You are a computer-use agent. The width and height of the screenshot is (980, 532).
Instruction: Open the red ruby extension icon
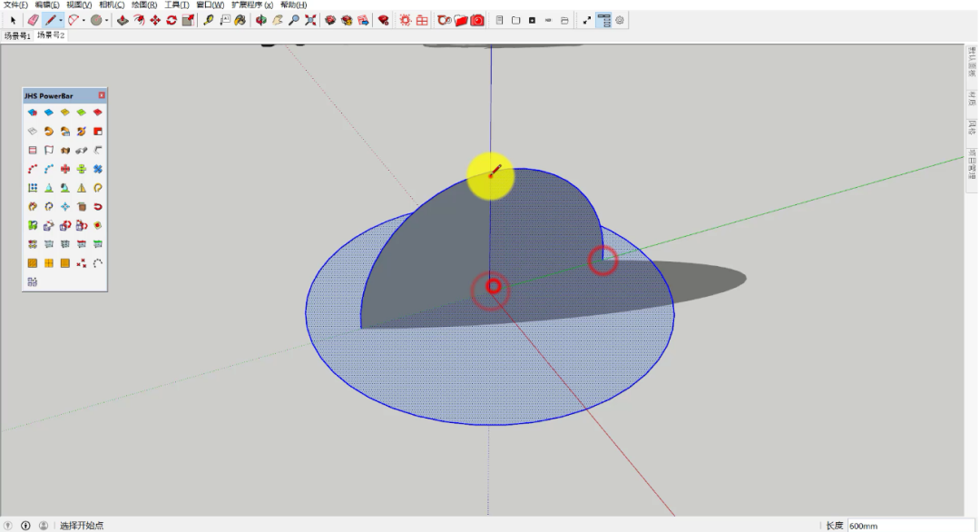[384, 21]
